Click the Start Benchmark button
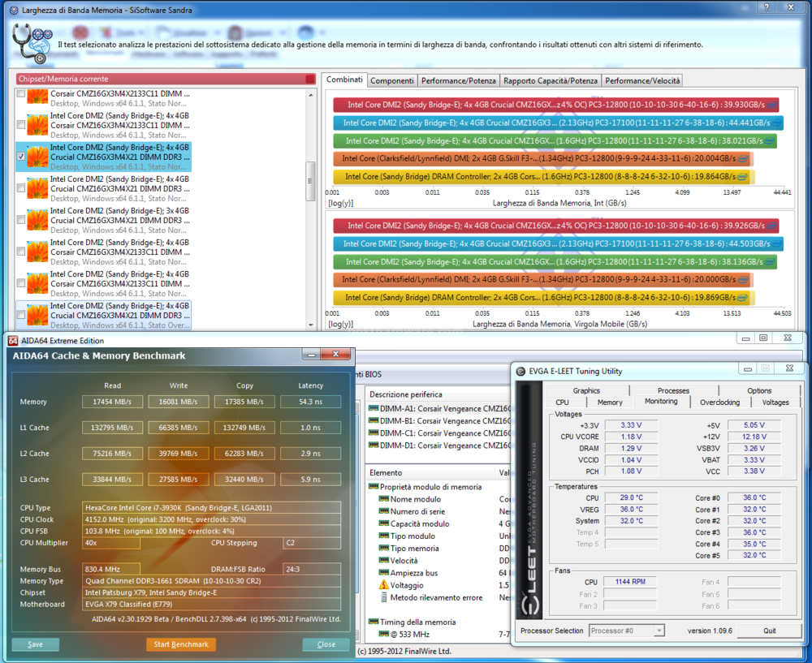812x663 pixels. pos(181,644)
